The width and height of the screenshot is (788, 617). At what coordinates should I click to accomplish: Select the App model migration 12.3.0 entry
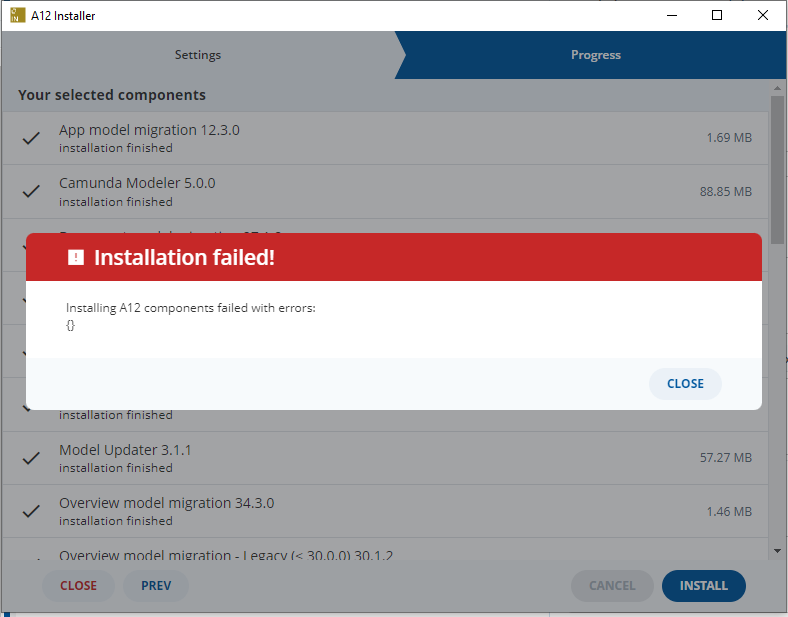click(x=385, y=138)
